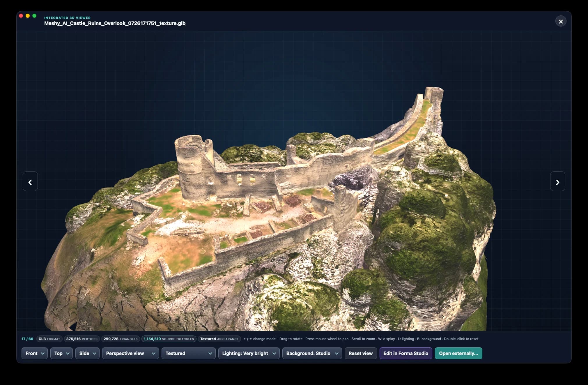Click the Open externally button
The width and height of the screenshot is (588, 385).
click(458, 353)
